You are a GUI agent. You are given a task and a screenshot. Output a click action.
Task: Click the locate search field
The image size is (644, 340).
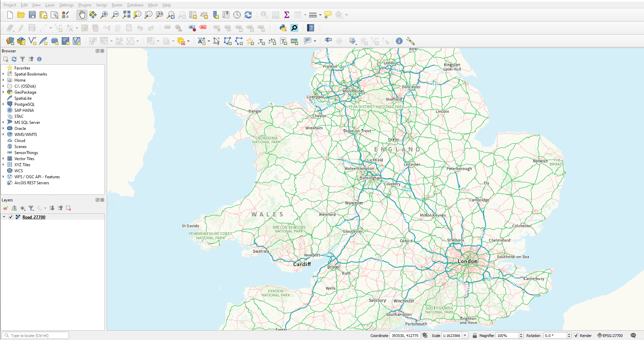(x=35, y=335)
